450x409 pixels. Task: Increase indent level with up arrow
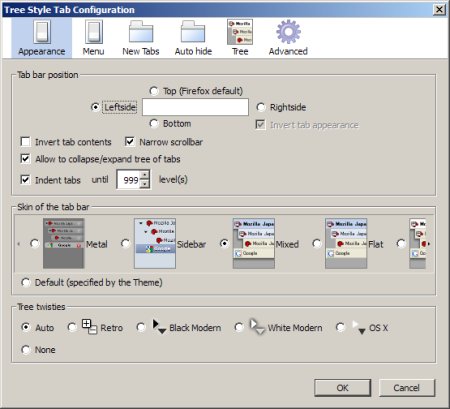pos(145,175)
